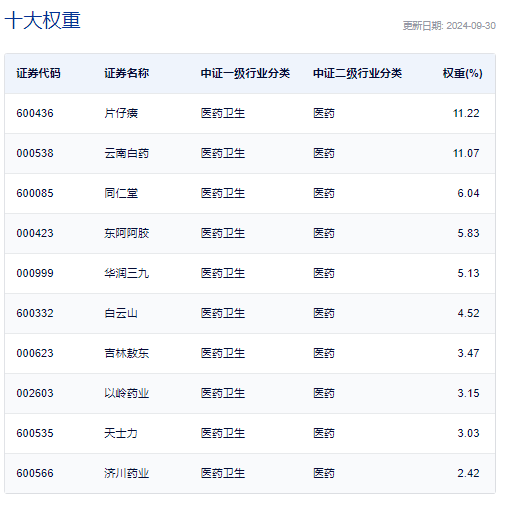Select stock code 600436
513x513 pixels.
coord(35,113)
